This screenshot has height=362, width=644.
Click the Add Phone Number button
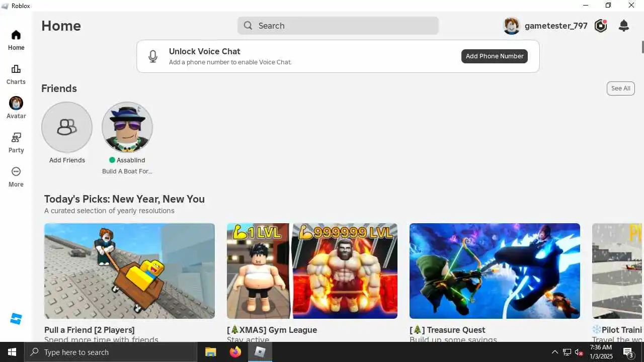click(x=495, y=56)
